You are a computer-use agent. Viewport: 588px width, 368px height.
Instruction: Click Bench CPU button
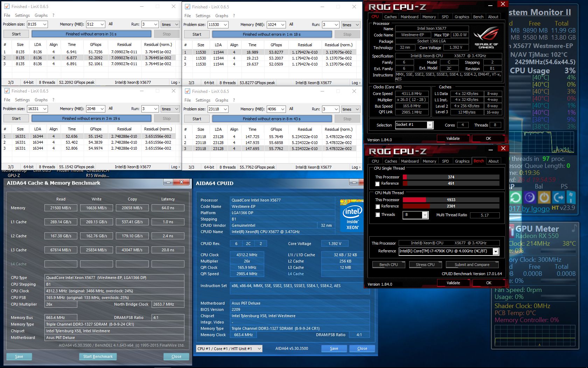tap(388, 265)
